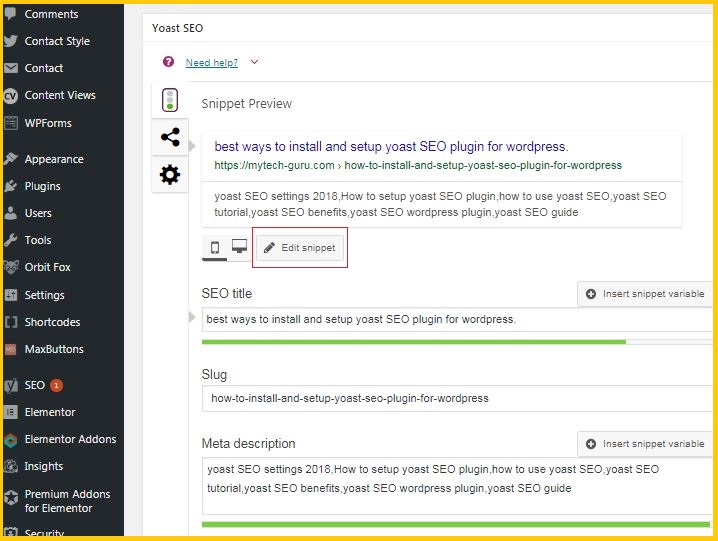Click the Shortcodes brackets icon

point(11,322)
